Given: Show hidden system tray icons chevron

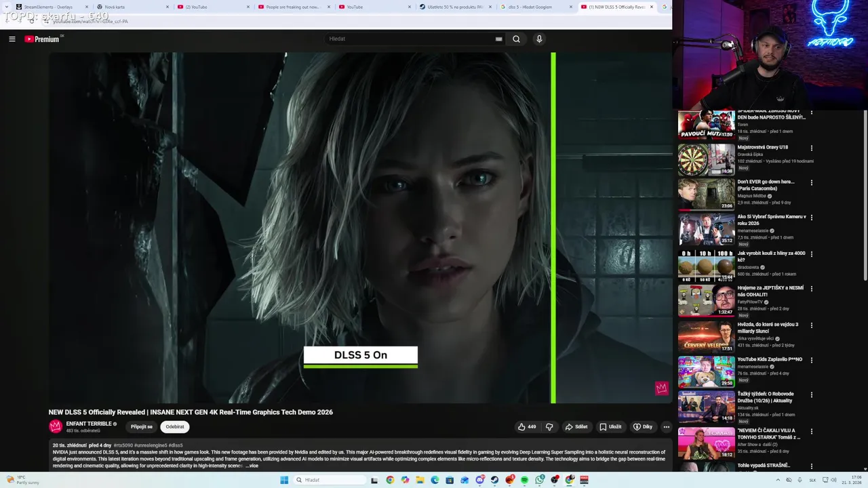Looking at the screenshot, I should point(778,480).
